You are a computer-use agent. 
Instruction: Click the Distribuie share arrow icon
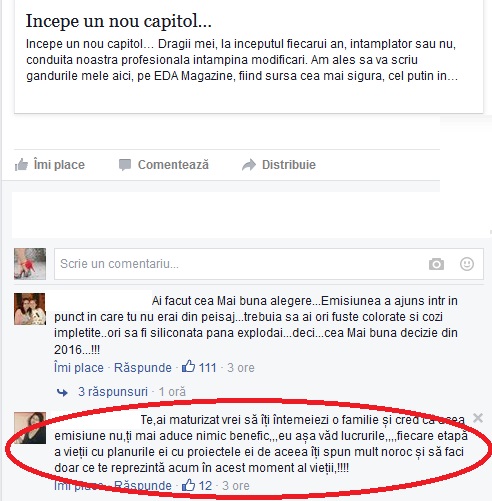[249, 165]
